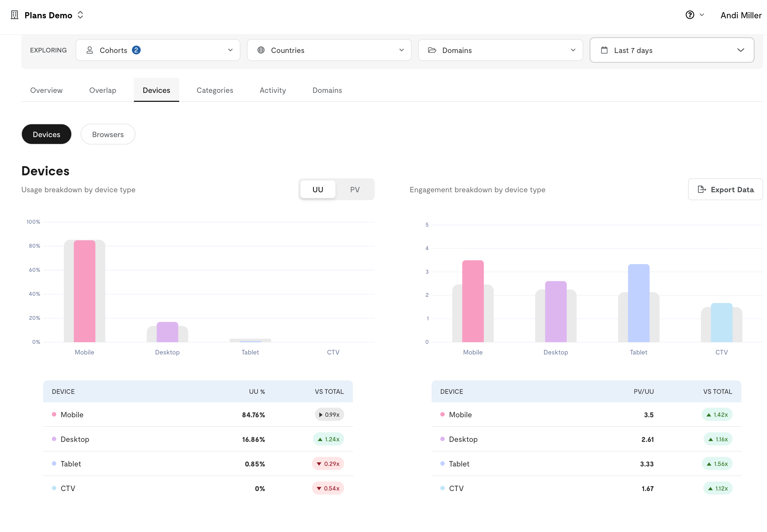Click the Cohorts count badge showing 2
This screenshot has width=767, height=532.
[136, 50]
